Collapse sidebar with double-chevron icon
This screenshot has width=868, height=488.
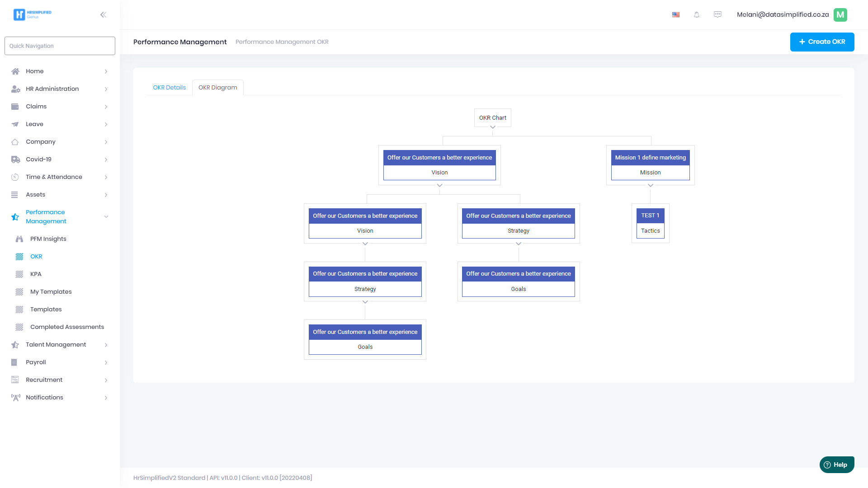[103, 15]
